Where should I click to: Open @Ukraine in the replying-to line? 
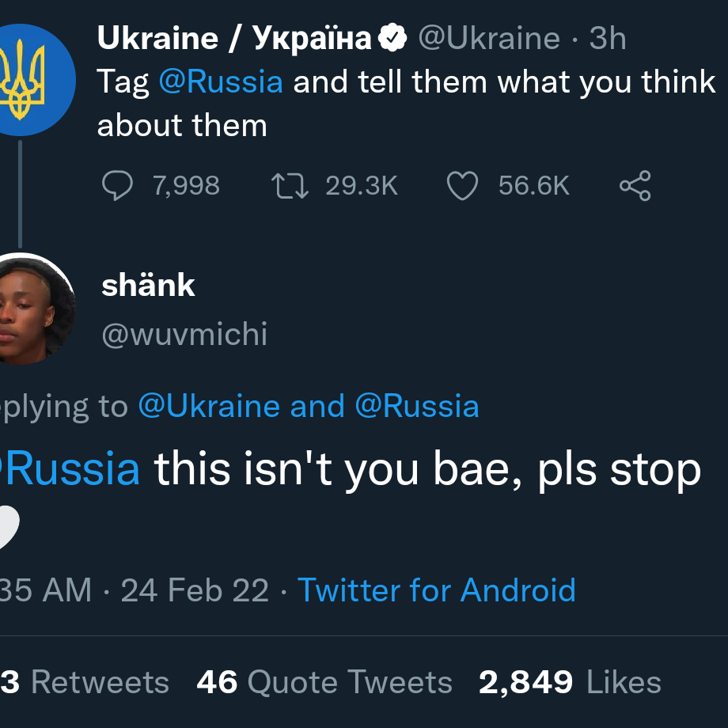[x=210, y=406]
